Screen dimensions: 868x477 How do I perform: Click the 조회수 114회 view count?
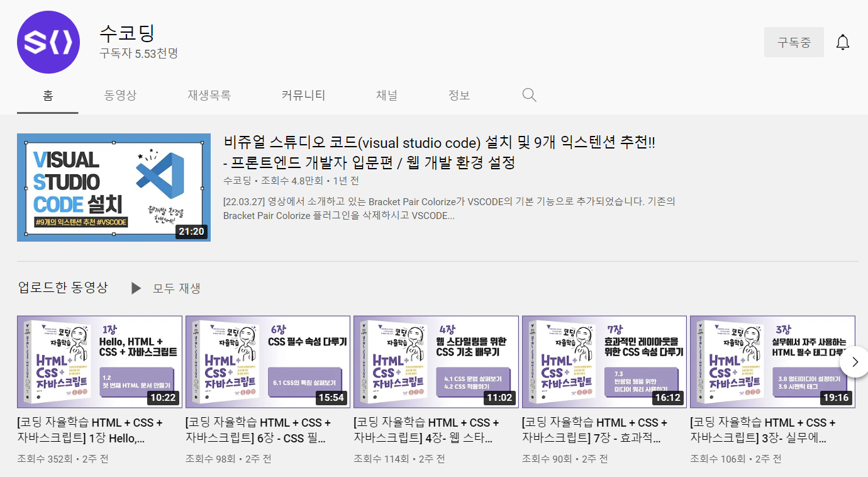click(x=381, y=459)
